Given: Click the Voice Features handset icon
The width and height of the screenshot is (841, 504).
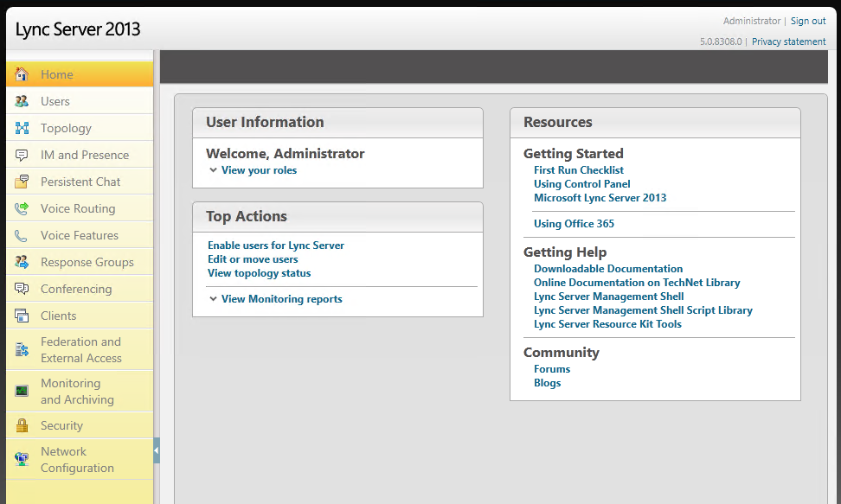Looking at the screenshot, I should [x=22, y=235].
